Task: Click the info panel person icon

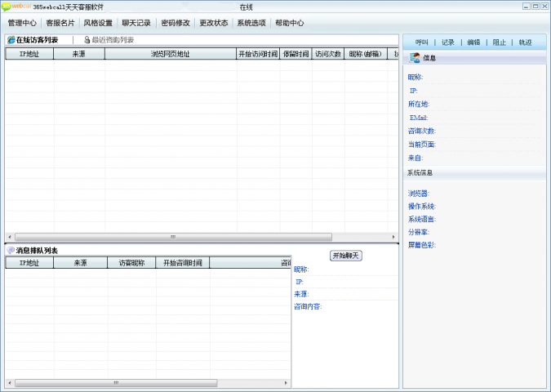Action: click(415, 58)
